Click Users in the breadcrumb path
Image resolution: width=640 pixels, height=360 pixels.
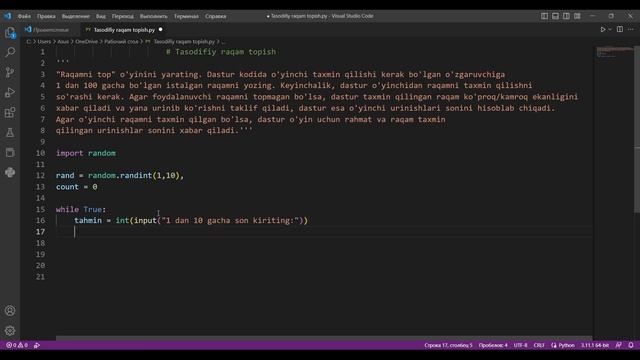pos(44,42)
